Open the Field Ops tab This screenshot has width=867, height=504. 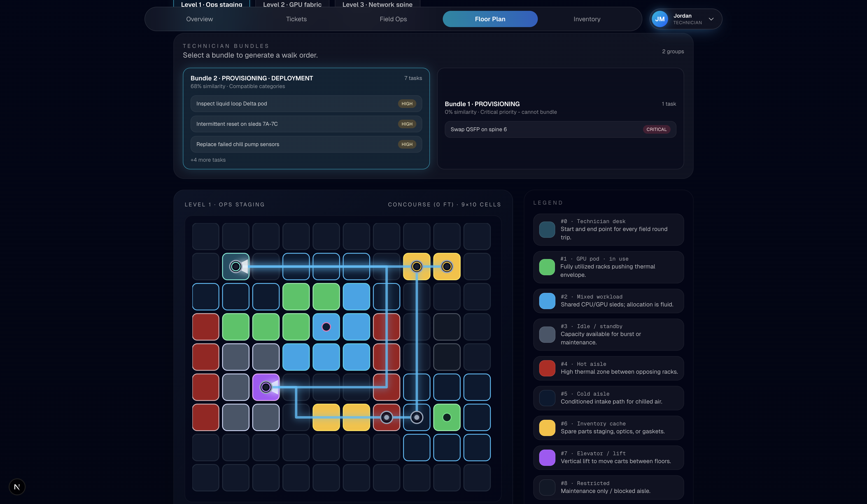point(393,19)
